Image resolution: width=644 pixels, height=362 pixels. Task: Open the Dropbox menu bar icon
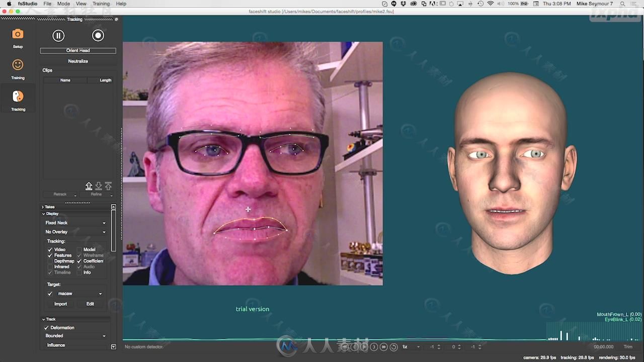point(404,4)
